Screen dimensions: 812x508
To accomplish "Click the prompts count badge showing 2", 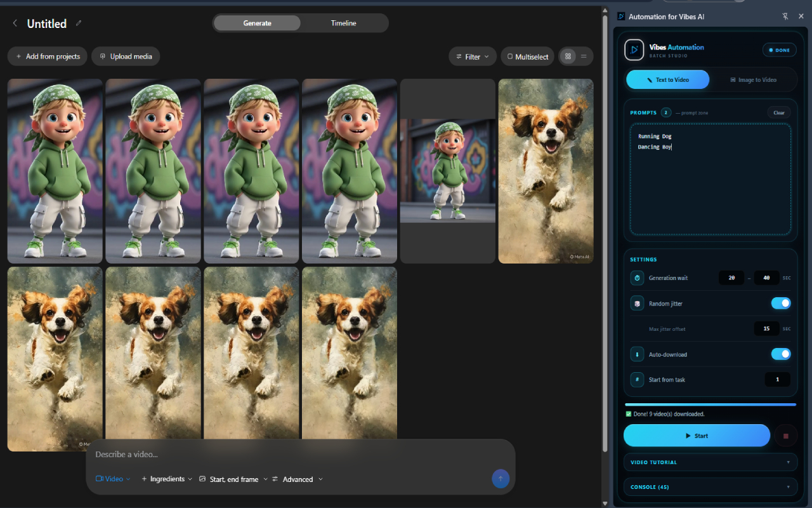I will click(666, 112).
